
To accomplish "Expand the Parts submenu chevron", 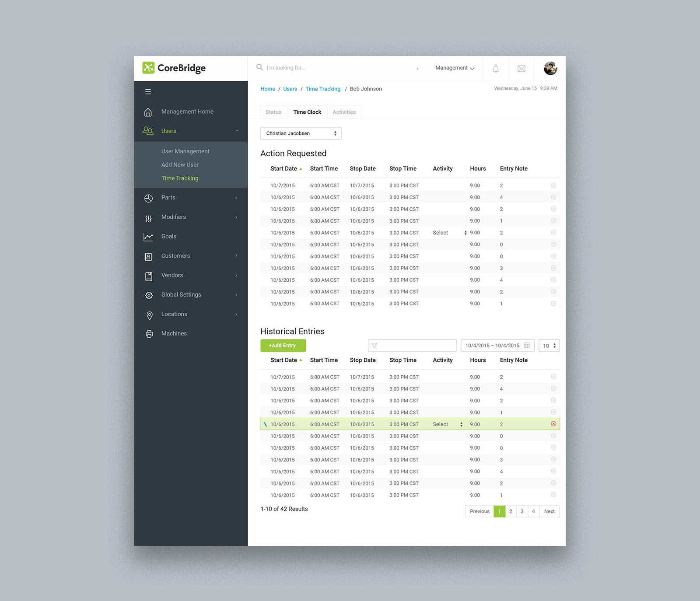I will [236, 198].
